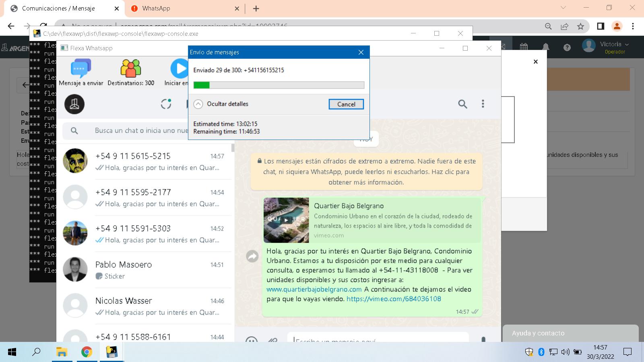This screenshot has width=644, height=362.
Task: Open the Windows notification center icon
Action: pyautogui.click(x=627, y=352)
